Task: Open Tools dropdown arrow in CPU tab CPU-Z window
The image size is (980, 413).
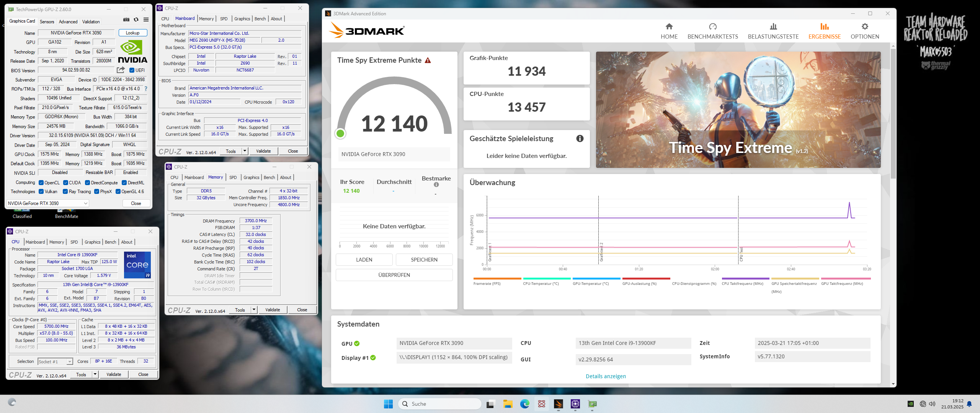Action: point(95,374)
